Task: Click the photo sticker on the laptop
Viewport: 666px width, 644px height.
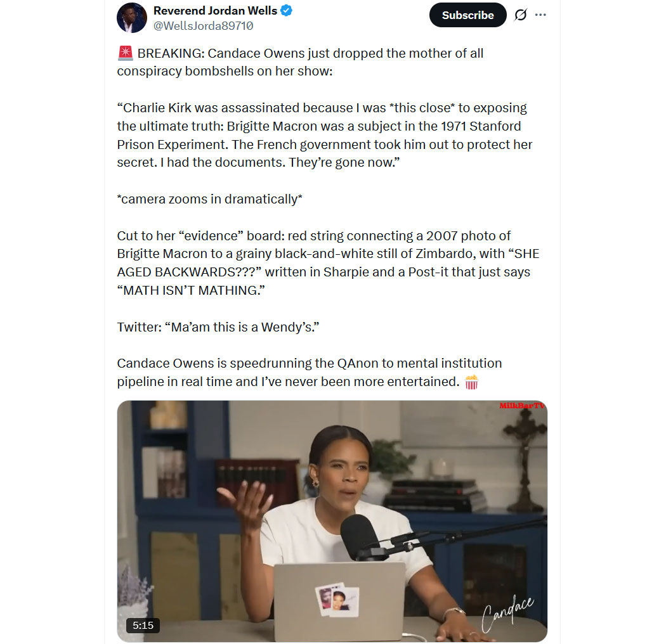Action: [337, 600]
